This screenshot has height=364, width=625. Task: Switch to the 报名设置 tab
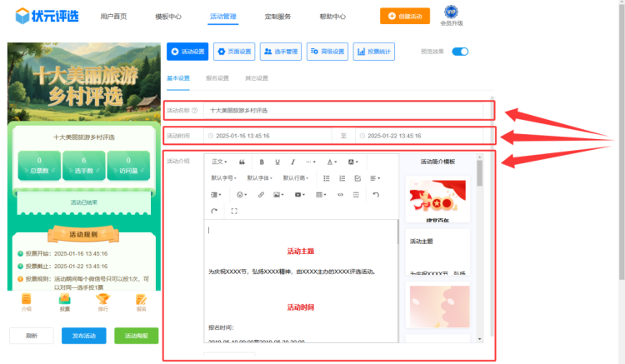[x=217, y=78]
